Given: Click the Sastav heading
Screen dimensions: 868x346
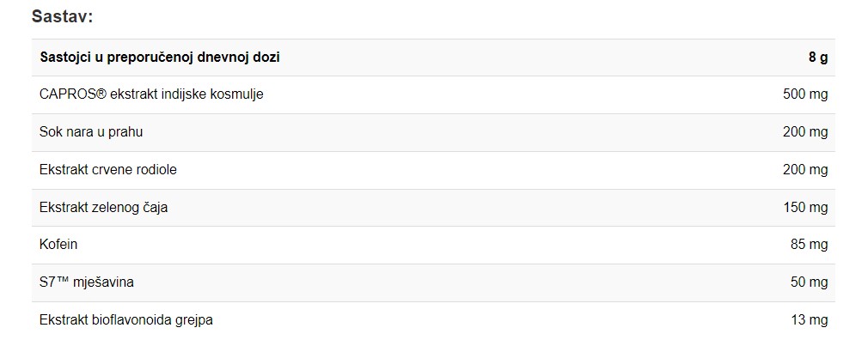Looking at the screenshot, I should 62,16.
